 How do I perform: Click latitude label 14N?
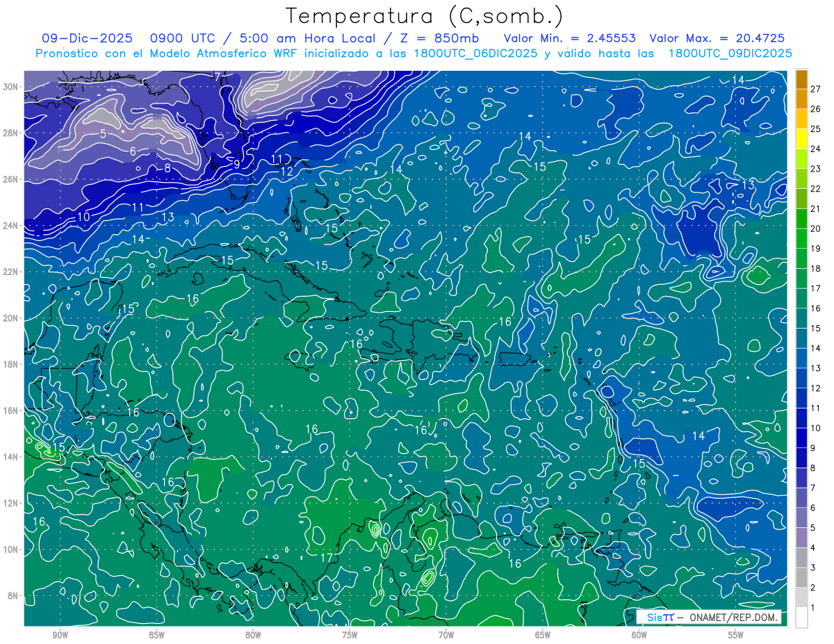pyautogui.click(x=12, y=457)
